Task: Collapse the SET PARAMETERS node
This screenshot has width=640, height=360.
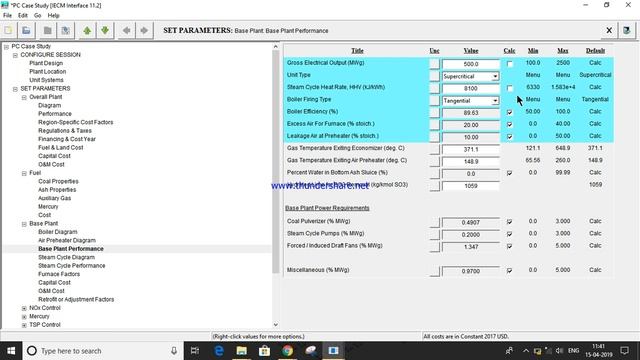Action: (15, 89)
